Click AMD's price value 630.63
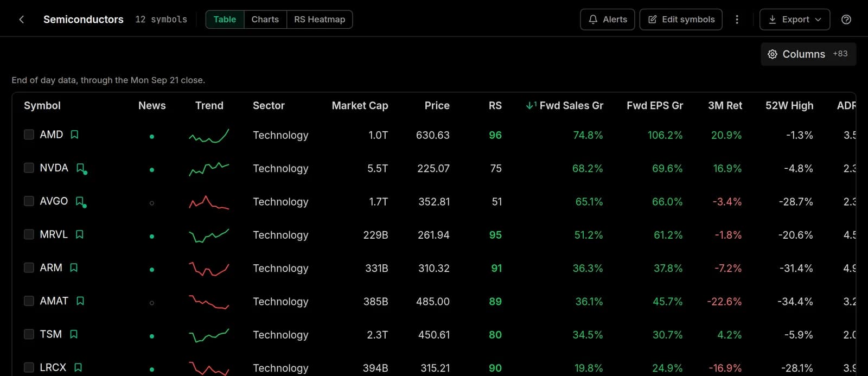Image resolution: width=868 pixels, height=376 pixels. click(x=433, y=135)
